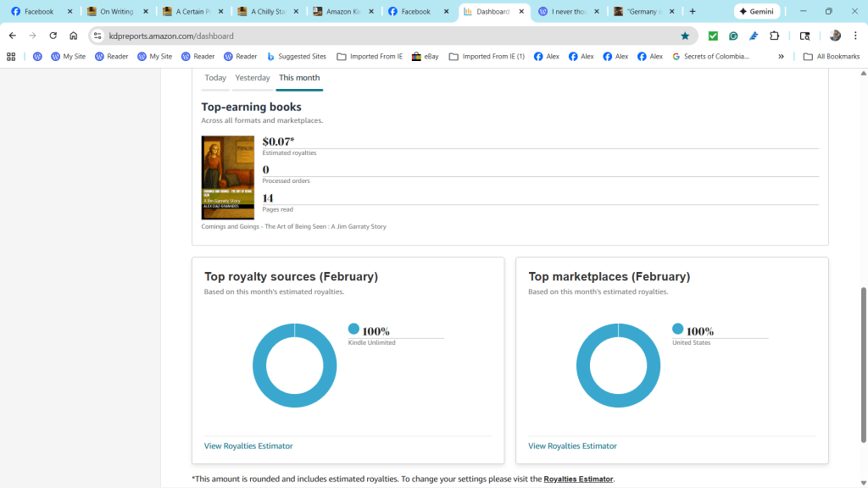
Task: Click the bold Royalties Estimator footnote link
Action: pyautogui.click(x=578, y=480)
